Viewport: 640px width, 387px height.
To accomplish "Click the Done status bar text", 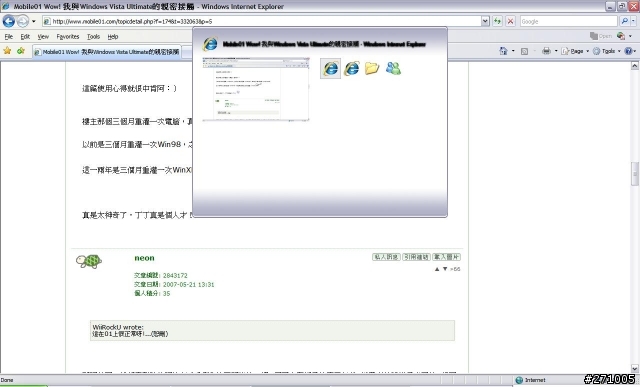I will (x=7, y=380).
